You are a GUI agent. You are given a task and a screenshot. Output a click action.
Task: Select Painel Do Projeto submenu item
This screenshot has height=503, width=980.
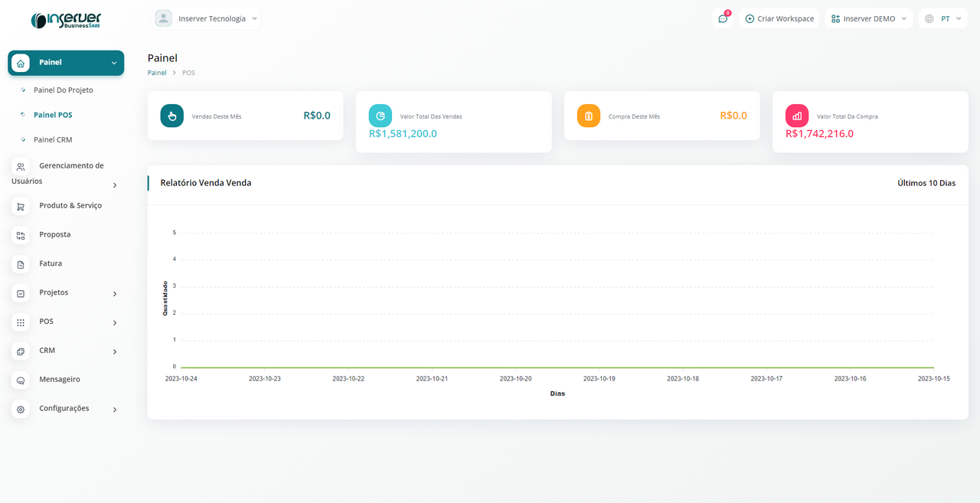pos(63,90)
